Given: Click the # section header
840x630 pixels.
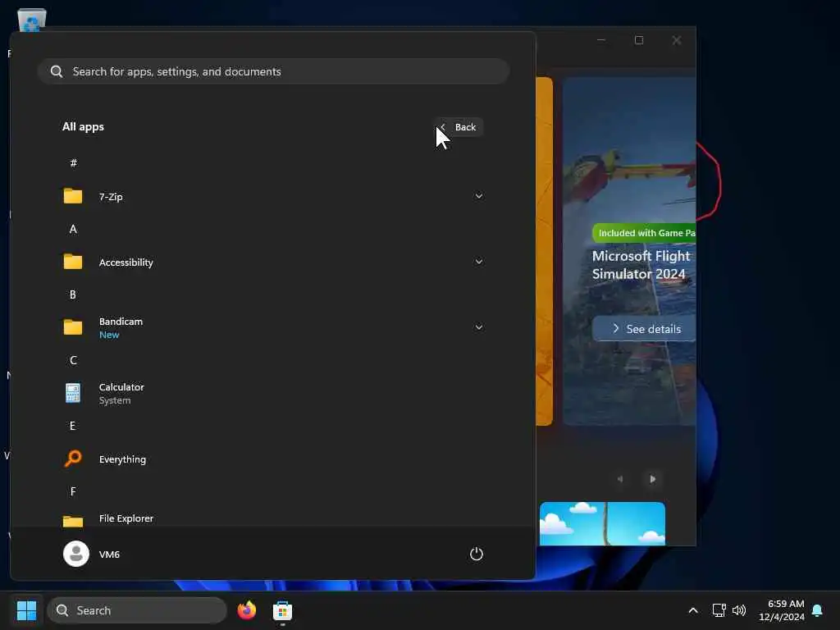Looking at the screenshot, I should [73, 163].
